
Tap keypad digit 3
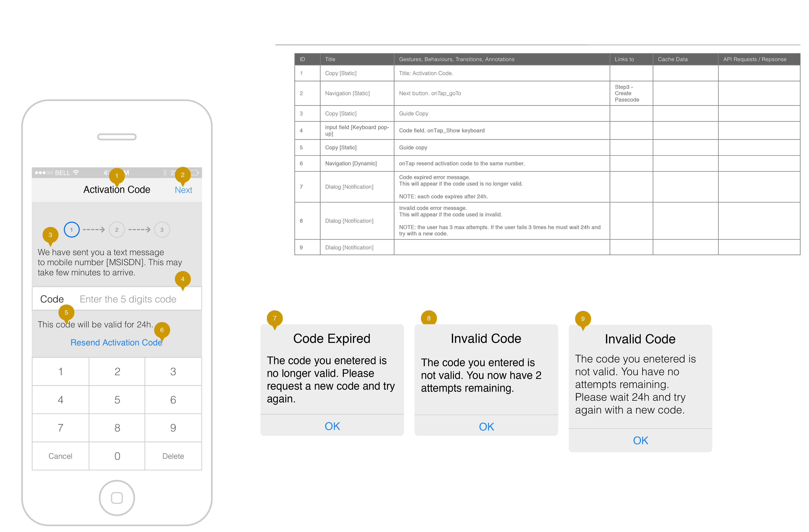[173, 371]
